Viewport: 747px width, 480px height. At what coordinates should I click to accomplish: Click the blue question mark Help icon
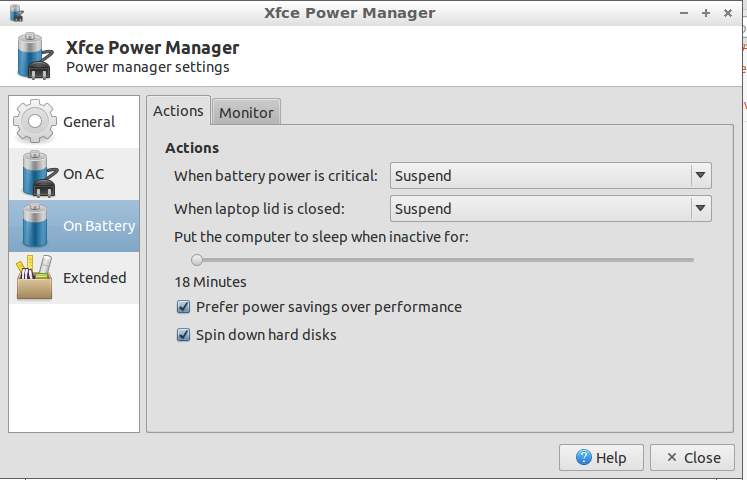click(x=584, y=458)
